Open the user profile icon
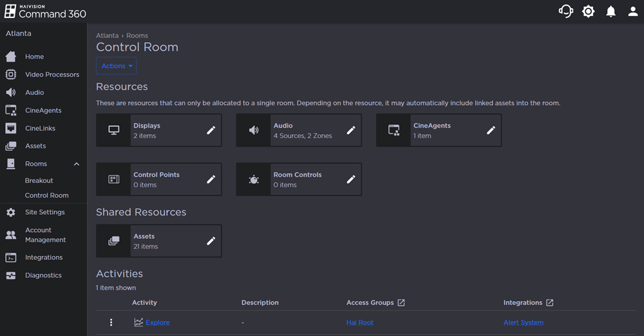 (x=633, y=12)
